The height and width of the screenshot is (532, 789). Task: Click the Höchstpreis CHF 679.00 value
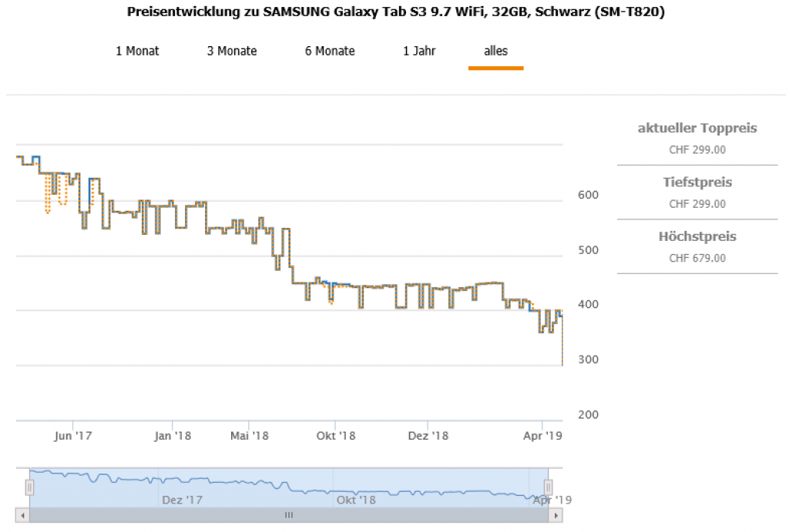point(697,258)
